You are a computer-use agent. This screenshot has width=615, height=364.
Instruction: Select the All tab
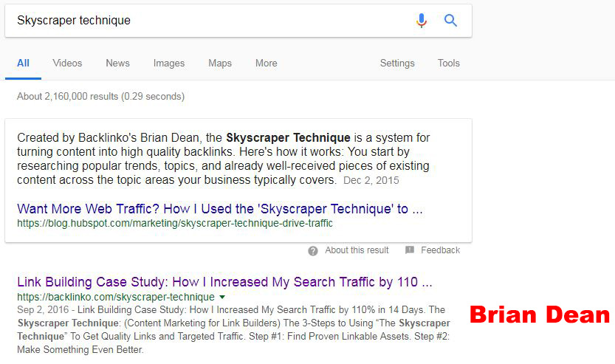tap(23, 63)
